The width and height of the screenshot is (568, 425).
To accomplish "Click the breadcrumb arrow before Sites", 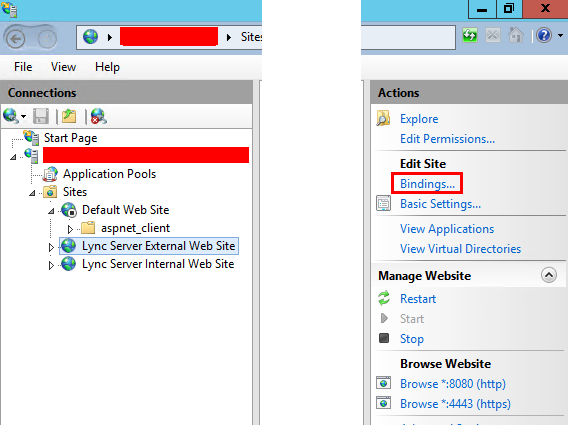I will coord(229,37).
